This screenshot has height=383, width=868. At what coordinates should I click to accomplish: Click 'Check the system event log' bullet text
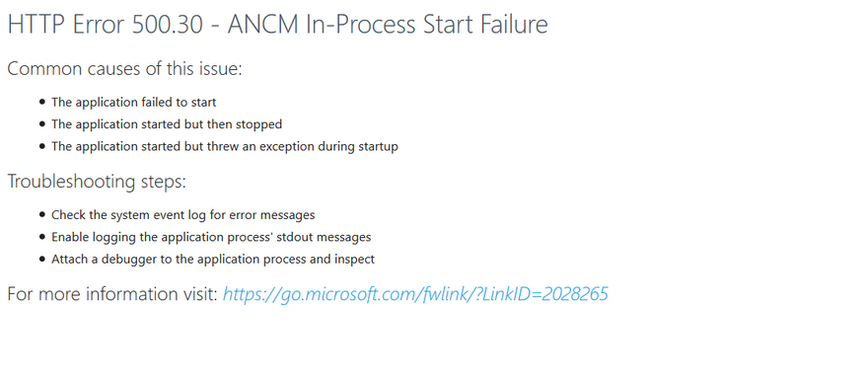pos(183,214)
